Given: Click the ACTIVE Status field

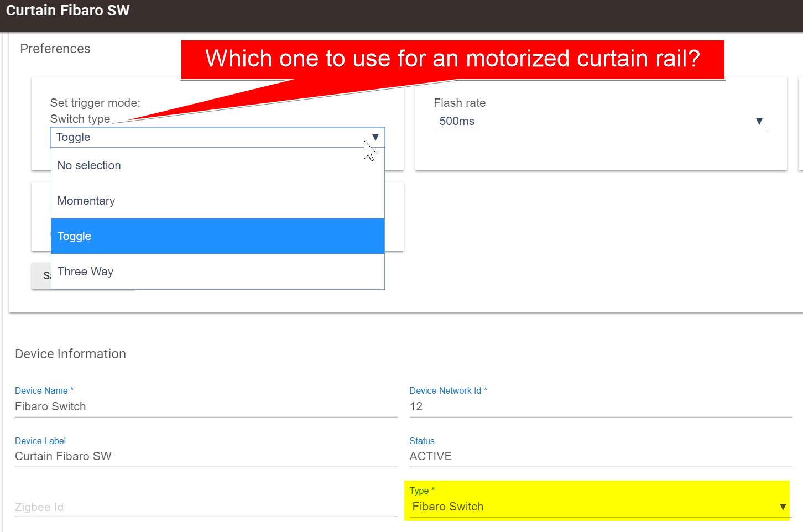Looking at the screenshot, I should pyautogui.click(x=601, y=456).
